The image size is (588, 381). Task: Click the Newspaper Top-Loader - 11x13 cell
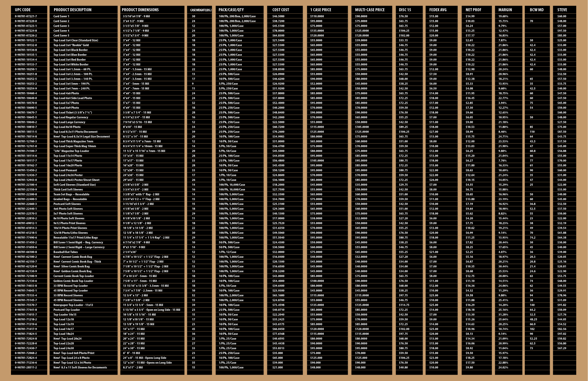coord(73,305)
